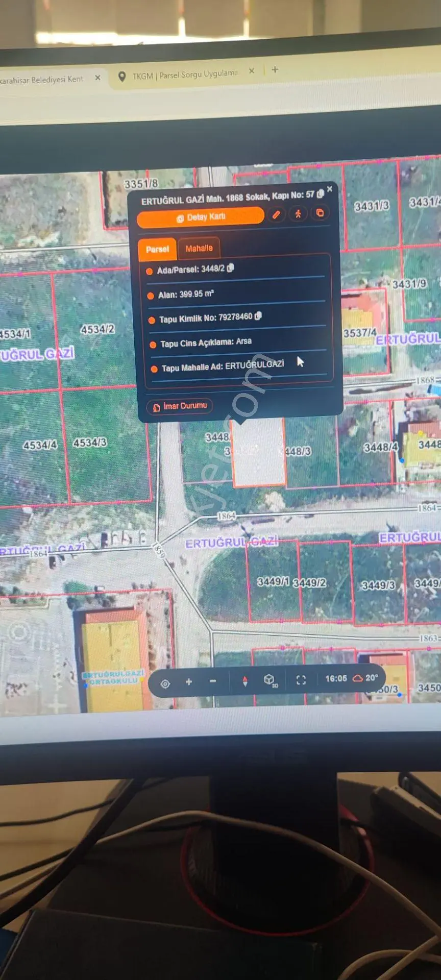Switch to the Mahalle tab
The image size is (441, 980).
click(x=199, y=249)
